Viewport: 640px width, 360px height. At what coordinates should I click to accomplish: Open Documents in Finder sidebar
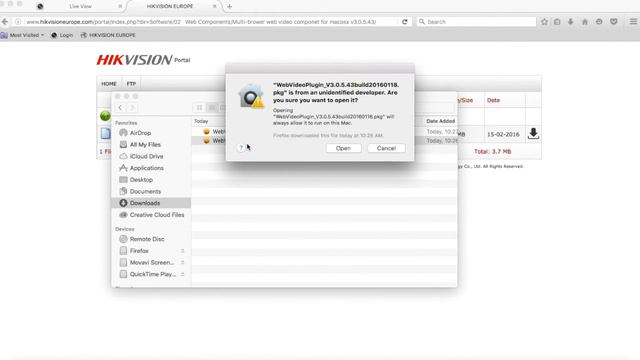(145, 191)
